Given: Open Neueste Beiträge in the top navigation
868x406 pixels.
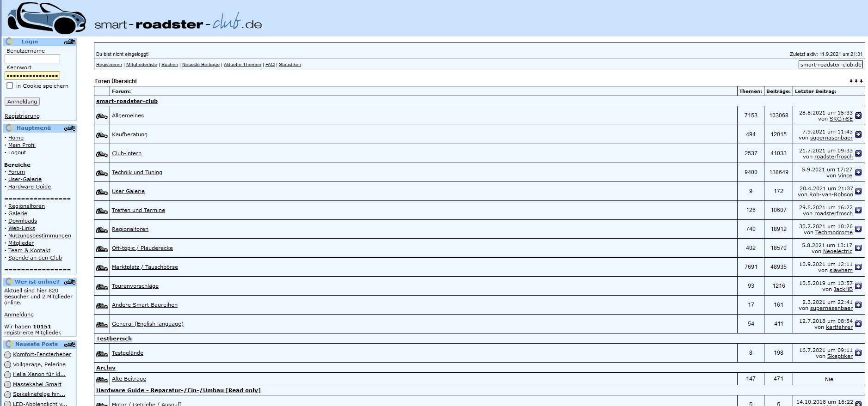Looking at the screenshot, I should pos(201,65).
